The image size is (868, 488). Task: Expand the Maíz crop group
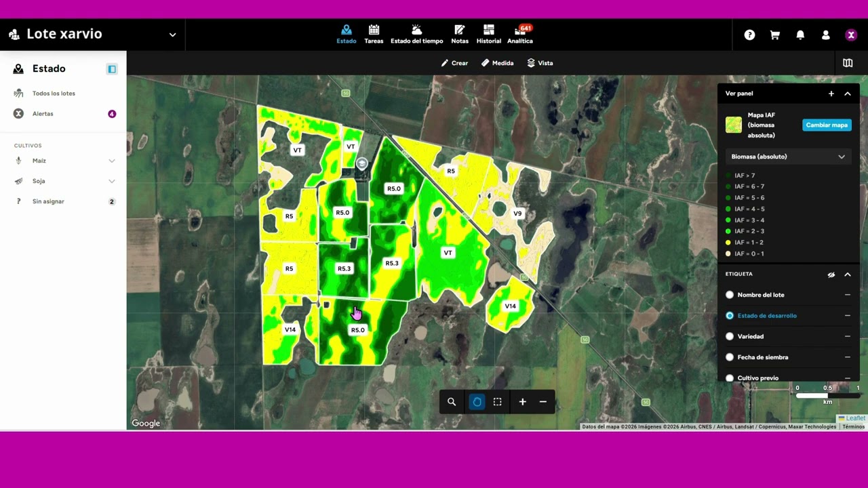click(x=112, y=161)
